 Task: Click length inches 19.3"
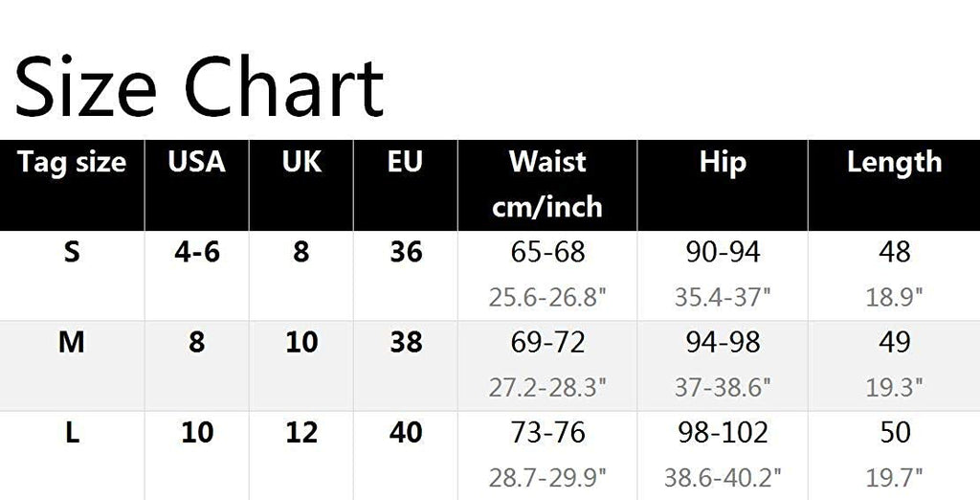894,387
